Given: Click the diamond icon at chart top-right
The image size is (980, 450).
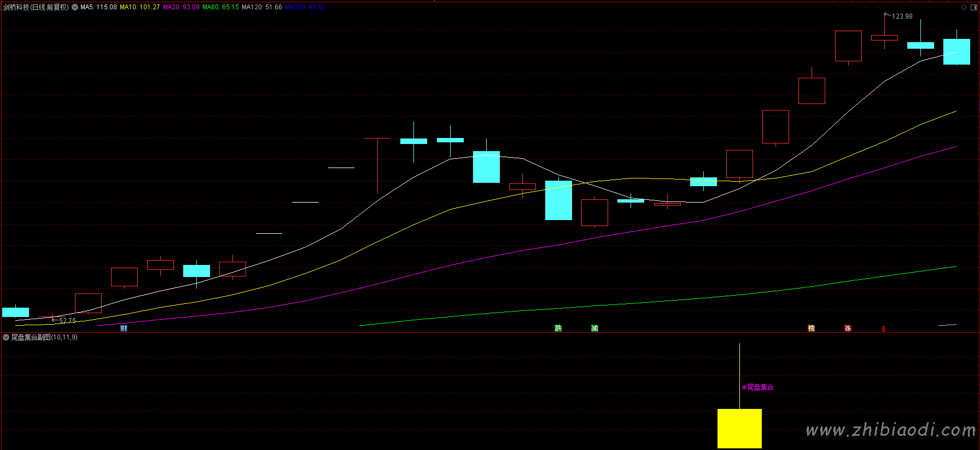Looking at the screenshot, I should pyautogui.click(x=964, y=7).
